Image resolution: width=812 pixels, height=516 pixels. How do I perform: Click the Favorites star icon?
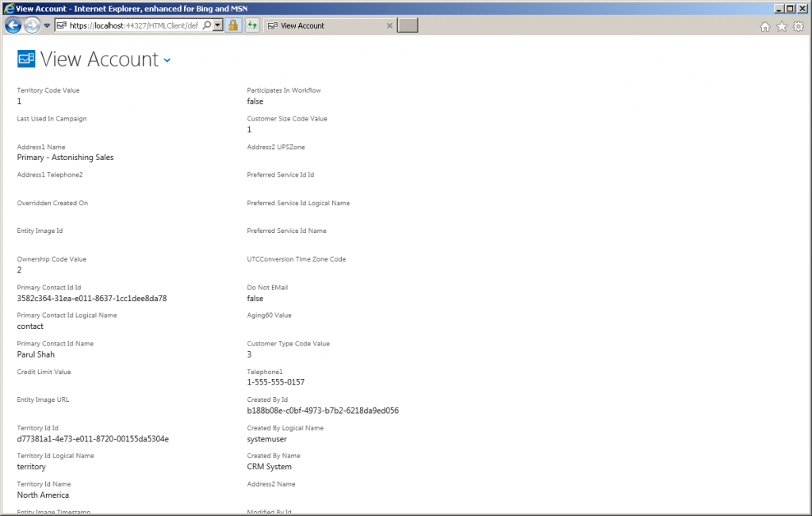click(781, 26)
